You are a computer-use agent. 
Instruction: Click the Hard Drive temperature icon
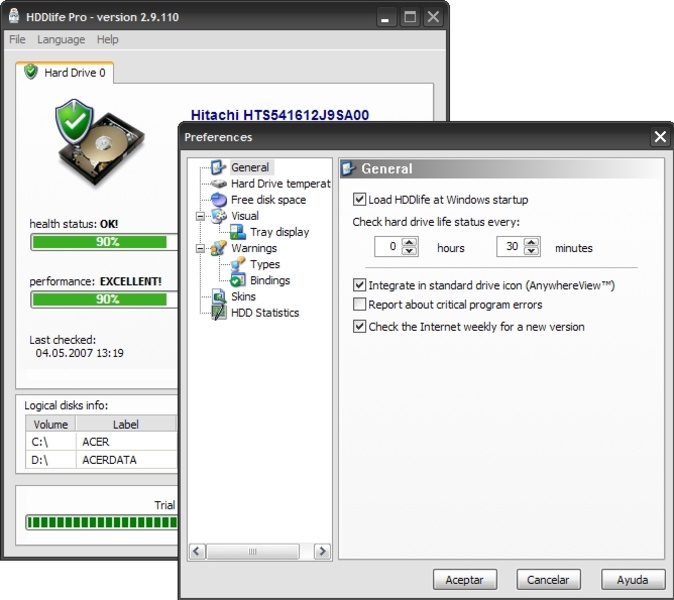[219, 184]
